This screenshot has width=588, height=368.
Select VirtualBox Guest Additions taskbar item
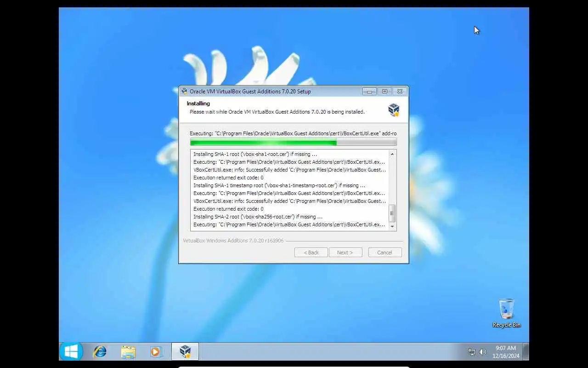click(185, 352)
